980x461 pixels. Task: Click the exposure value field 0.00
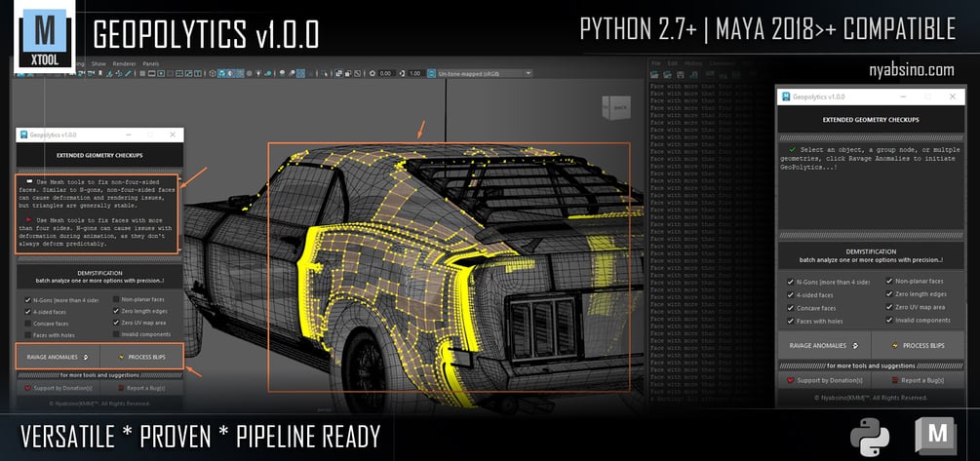coord(385,73)
